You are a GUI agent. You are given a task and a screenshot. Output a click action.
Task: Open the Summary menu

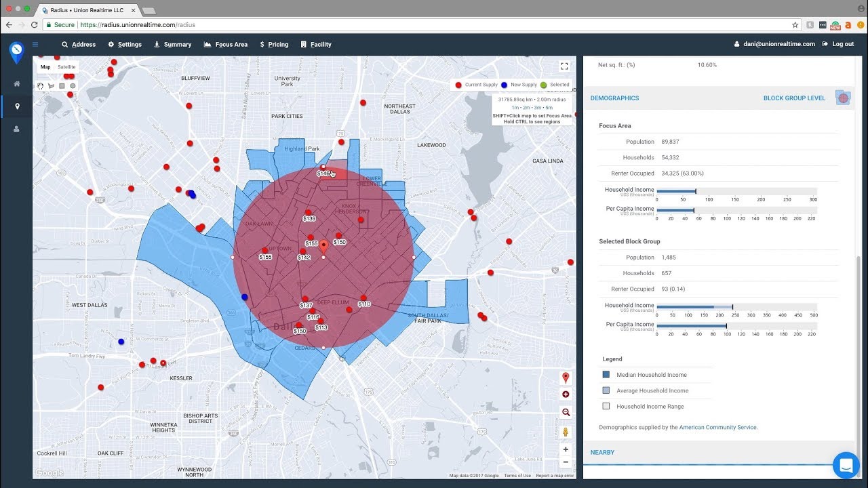tap(173, 45)
